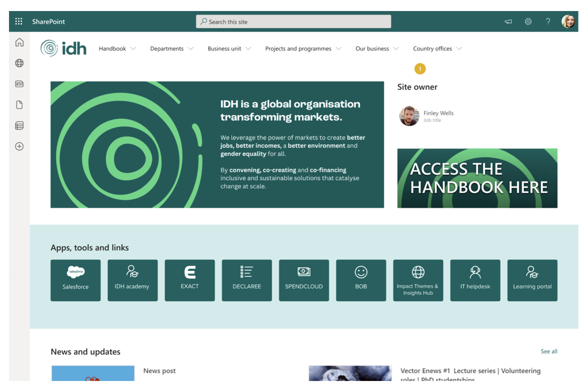The height and width of the screenshot is (392, 587).
Task: Open the globe My sites icon
Action: (19, 63)
